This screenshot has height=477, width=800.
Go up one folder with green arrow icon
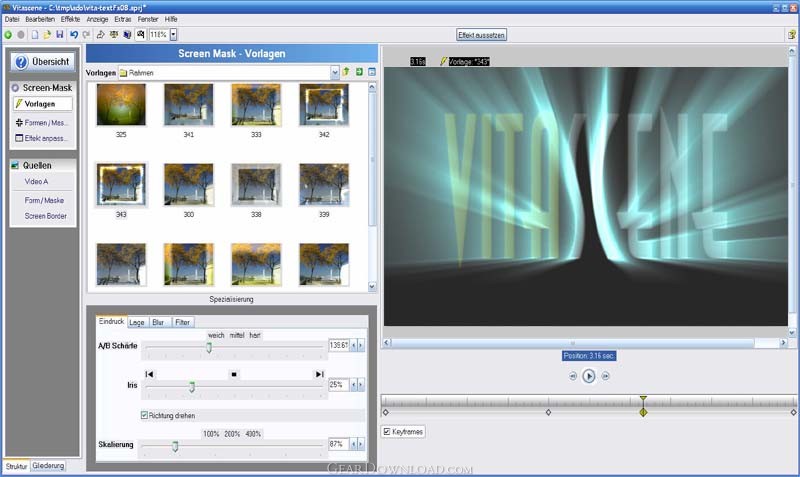click(346, 72)
